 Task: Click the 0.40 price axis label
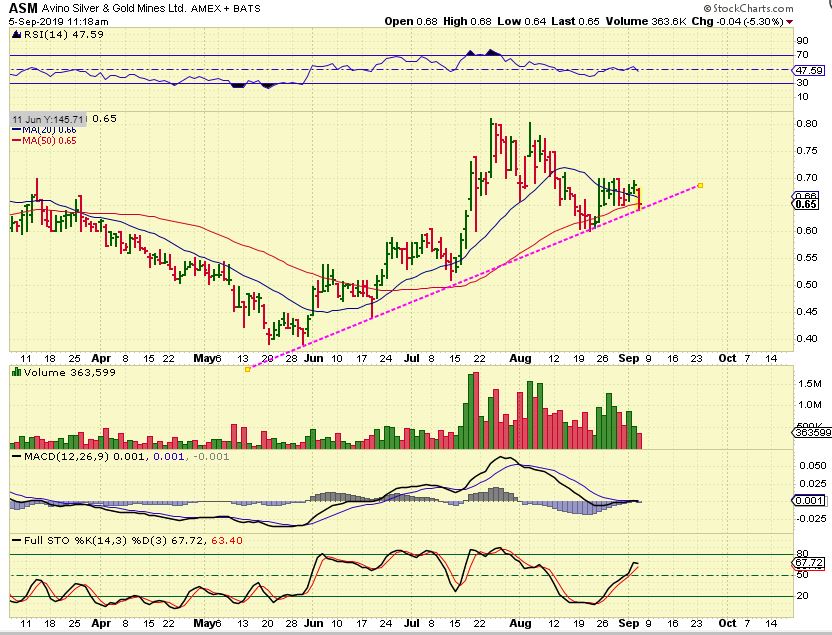pos(807,338)
